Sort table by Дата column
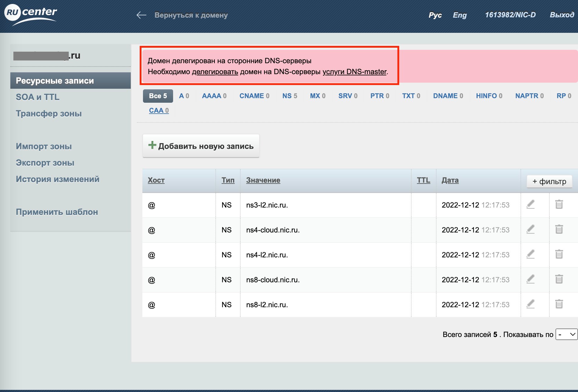 pyautogui.click(x=450, y=180)
